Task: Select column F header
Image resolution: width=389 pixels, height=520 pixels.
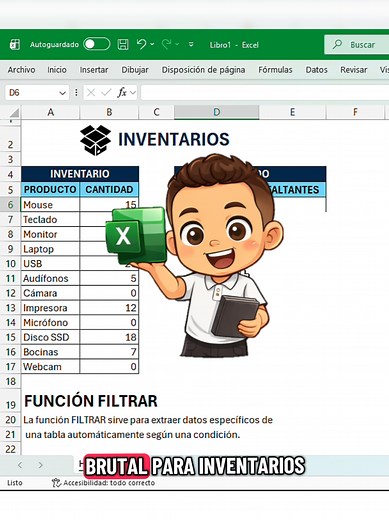Action: pos(355,112)
